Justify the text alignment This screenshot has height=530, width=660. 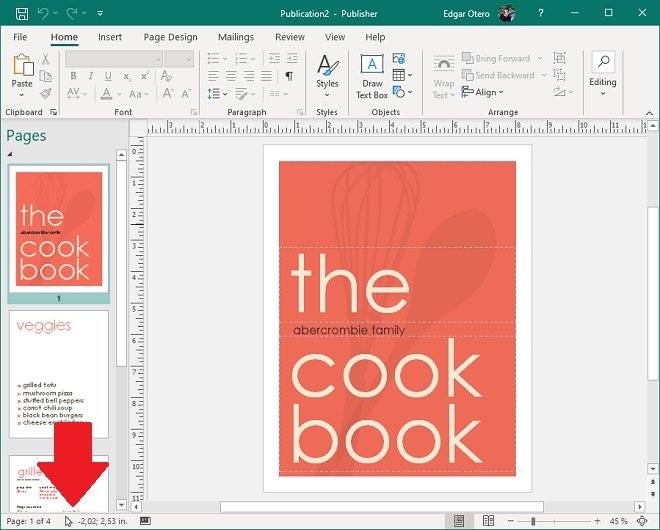point(266,76)
